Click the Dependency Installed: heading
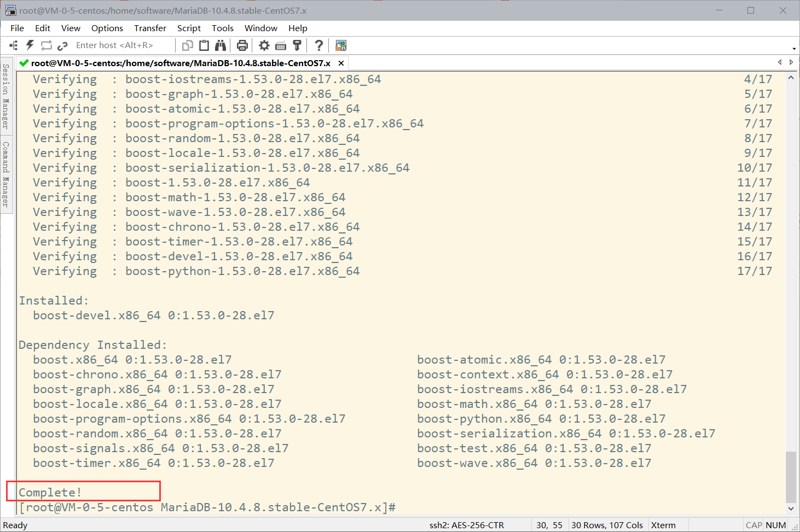Screen dimensions: 800x532 pyautogui.click(x=93, y=345)
